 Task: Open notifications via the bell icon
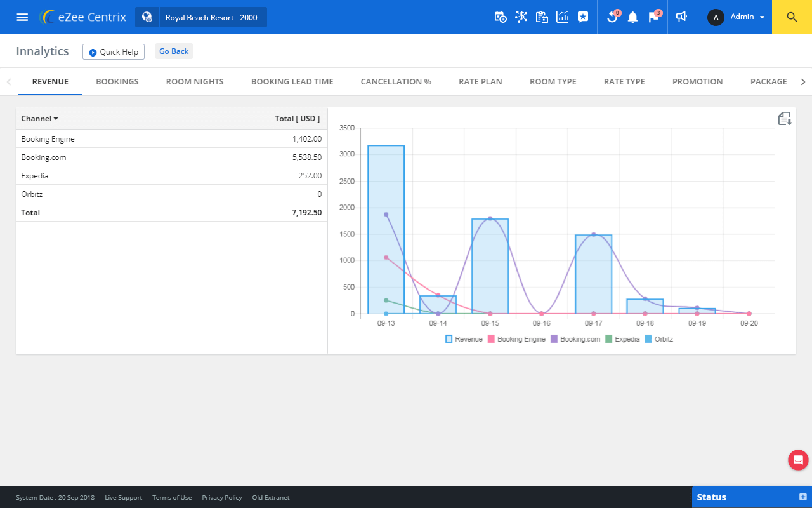coord(632,17)
